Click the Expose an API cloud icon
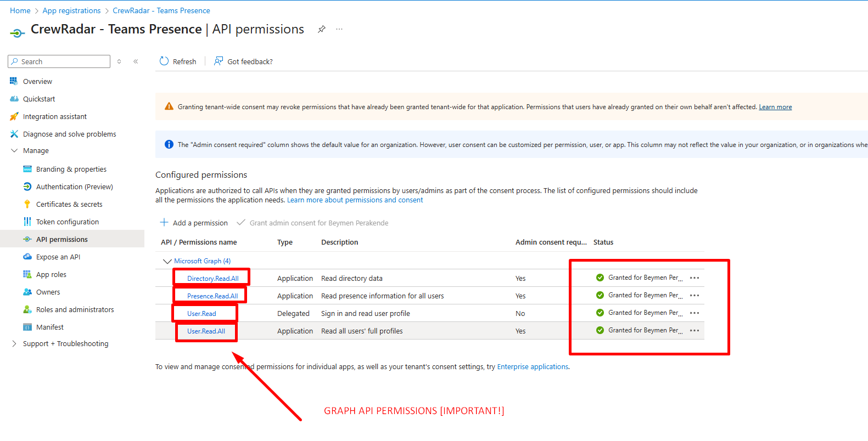Image resolution: width=868 pixels, height=441 pixels. coord(27,257)
